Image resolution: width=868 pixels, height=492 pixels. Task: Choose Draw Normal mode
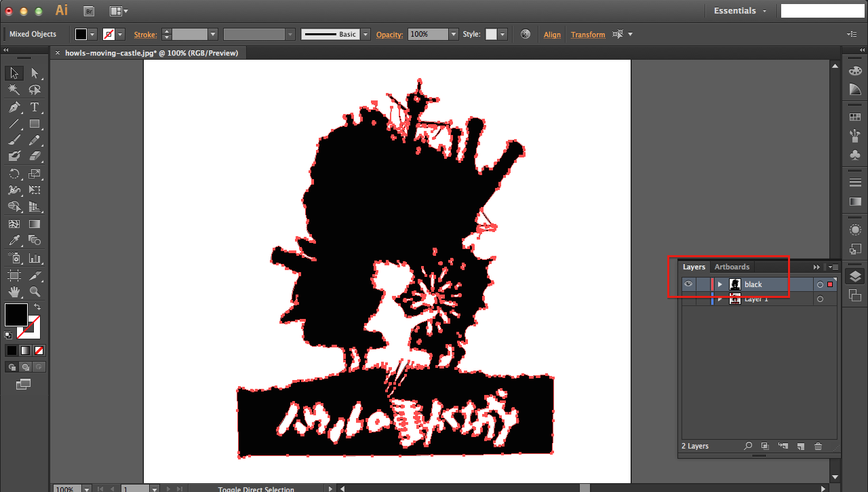coord(12,366)
